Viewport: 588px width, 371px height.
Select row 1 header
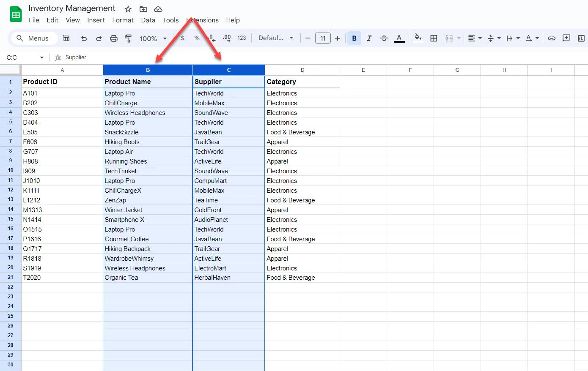pyautogui.click(x=11, y=82)
